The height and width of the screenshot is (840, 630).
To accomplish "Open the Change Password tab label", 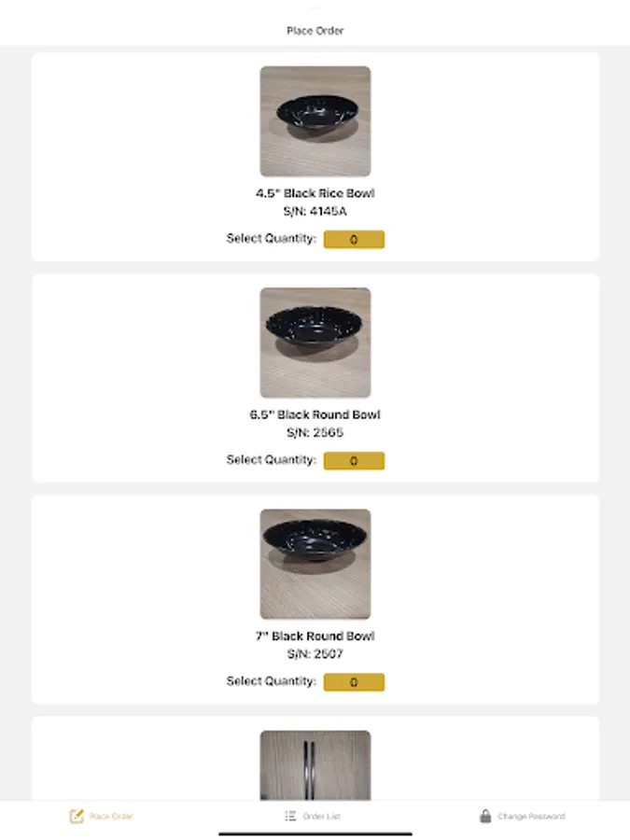I will [531, 817].
